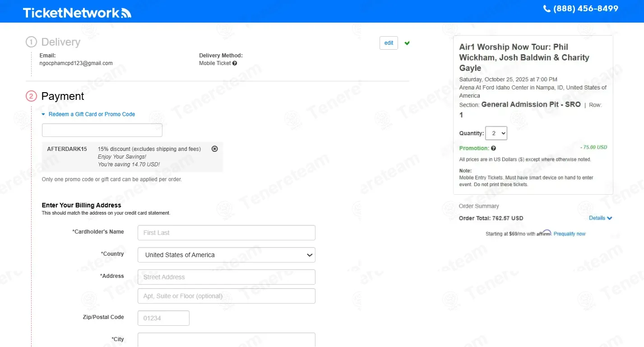This screenshot has width=644, height=347.
Task: Click the Zip/Postal Code field
Action: click(163, 318)
